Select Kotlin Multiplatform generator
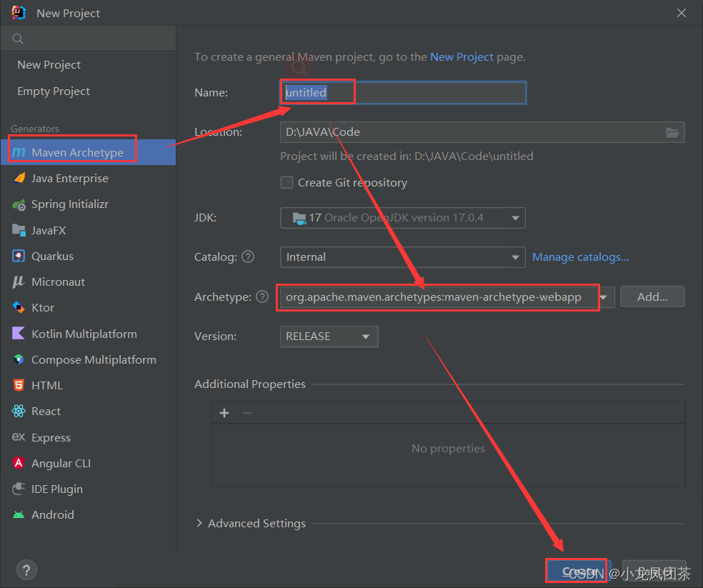 click(89, 334)
